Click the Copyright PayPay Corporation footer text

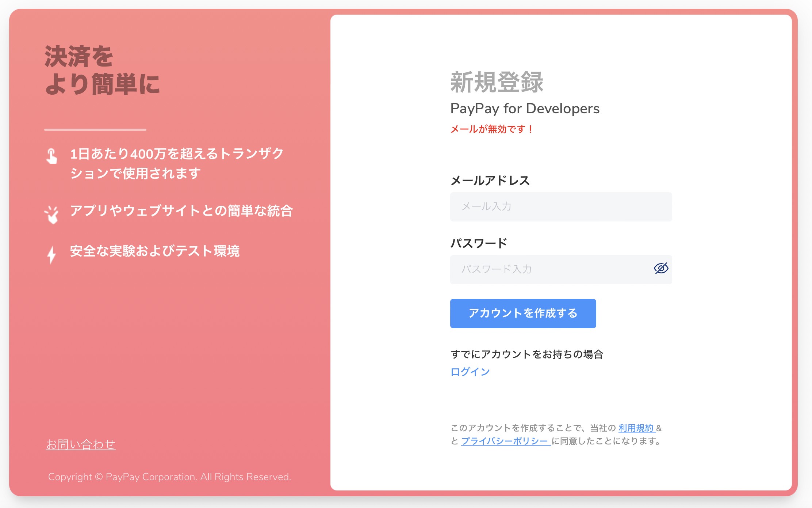[169, 477]
